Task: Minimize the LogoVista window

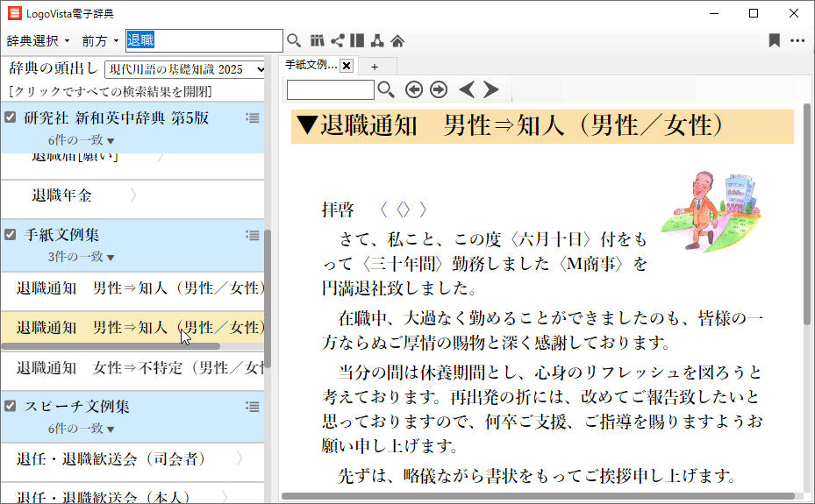Action: (x=714, y=13)
